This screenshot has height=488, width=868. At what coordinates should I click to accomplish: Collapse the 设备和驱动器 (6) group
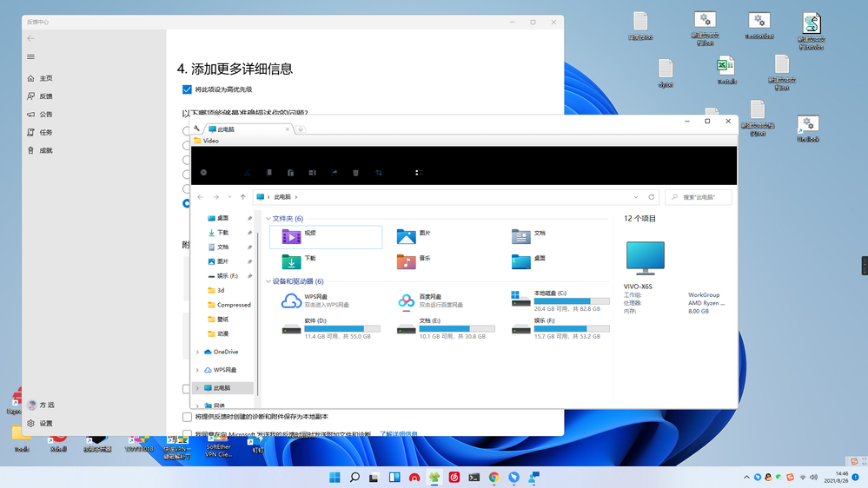point(268,281)
